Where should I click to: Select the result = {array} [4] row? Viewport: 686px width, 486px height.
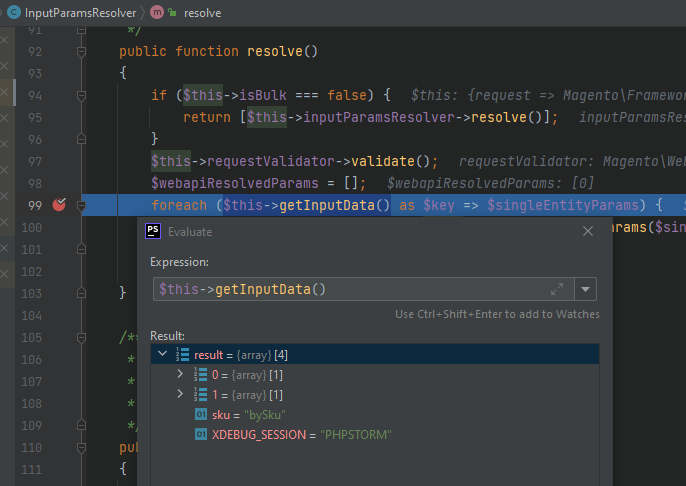pos(375,354)
